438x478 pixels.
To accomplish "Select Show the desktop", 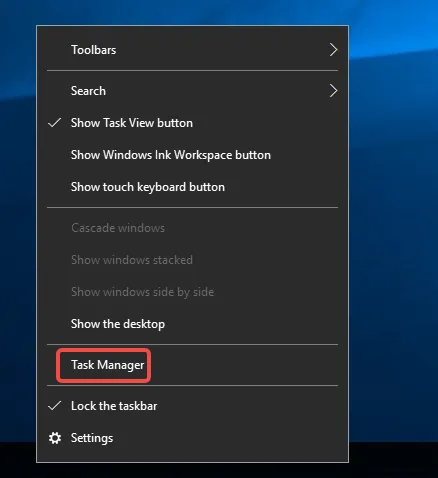I will point(192,324).
